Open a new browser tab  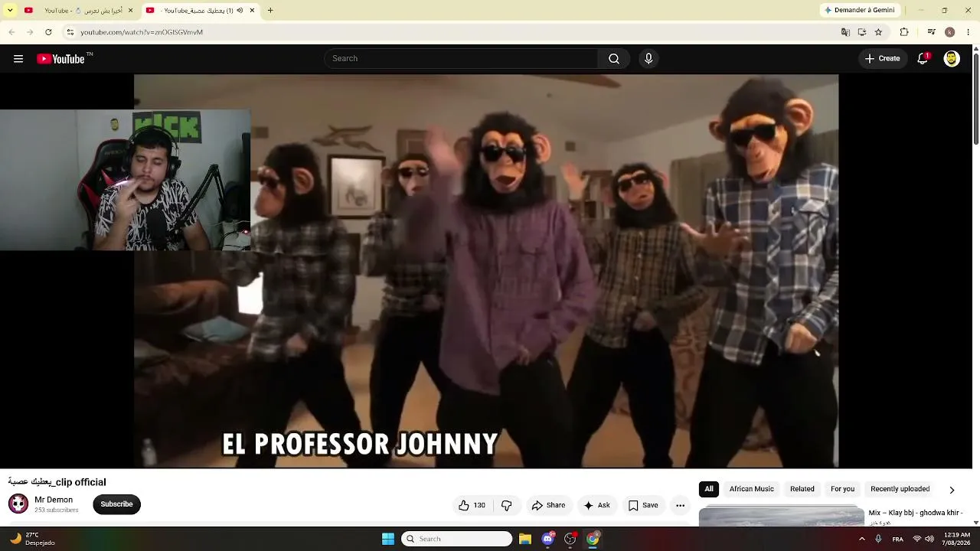[x=270, y=10]
